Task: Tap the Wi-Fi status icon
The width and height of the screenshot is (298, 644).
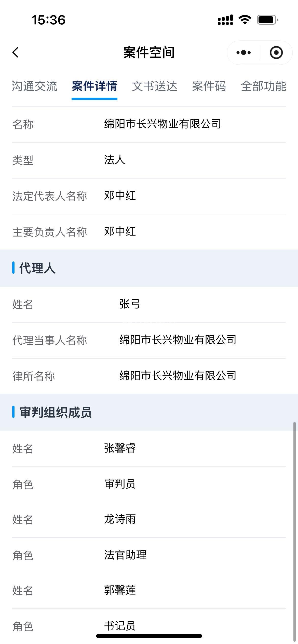Action: pyautogui.click(x=245, y=20)
